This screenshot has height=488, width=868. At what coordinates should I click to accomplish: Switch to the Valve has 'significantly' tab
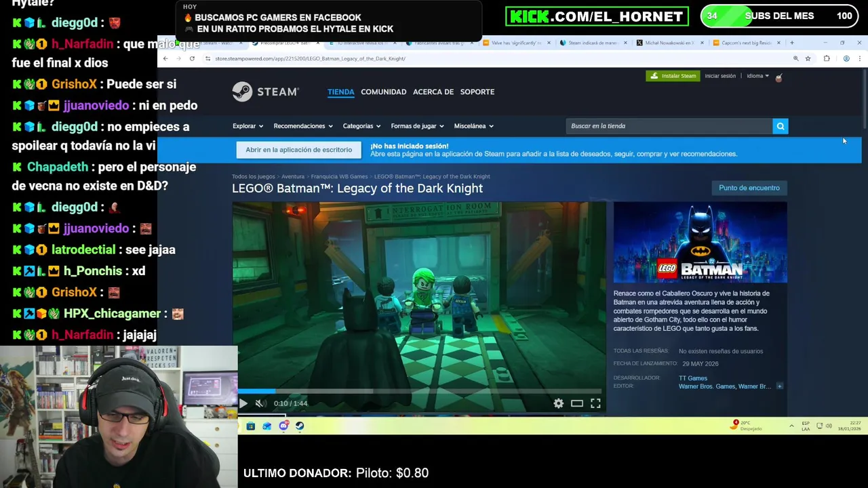[517, 43]
